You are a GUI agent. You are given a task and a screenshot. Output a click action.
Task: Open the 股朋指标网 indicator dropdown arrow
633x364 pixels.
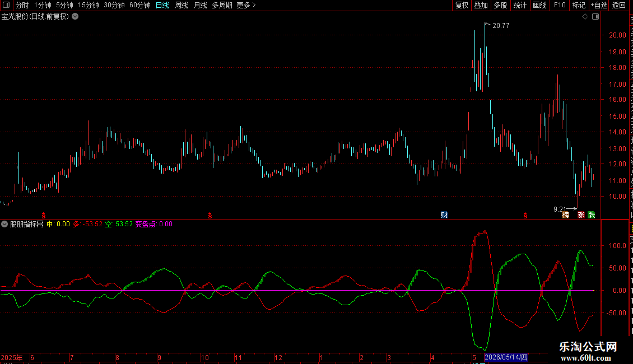[4, 224]
